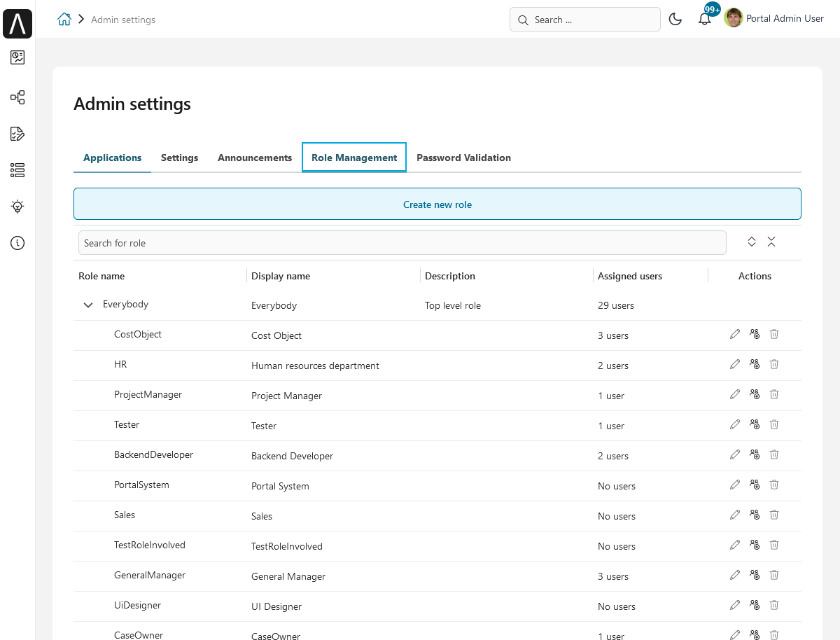Assign users to the PortalSystem role
840x640 pixels.
click(755, 485)
